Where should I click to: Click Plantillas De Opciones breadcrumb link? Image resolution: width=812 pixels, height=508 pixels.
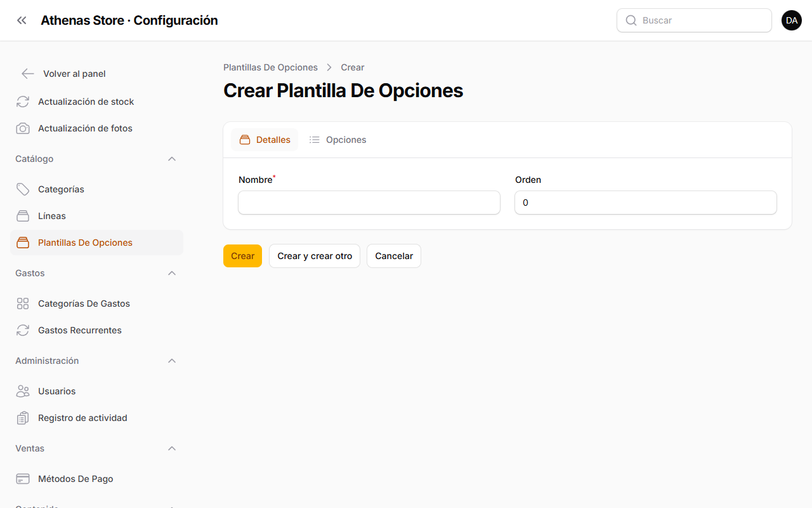click(x=270, y=67)
